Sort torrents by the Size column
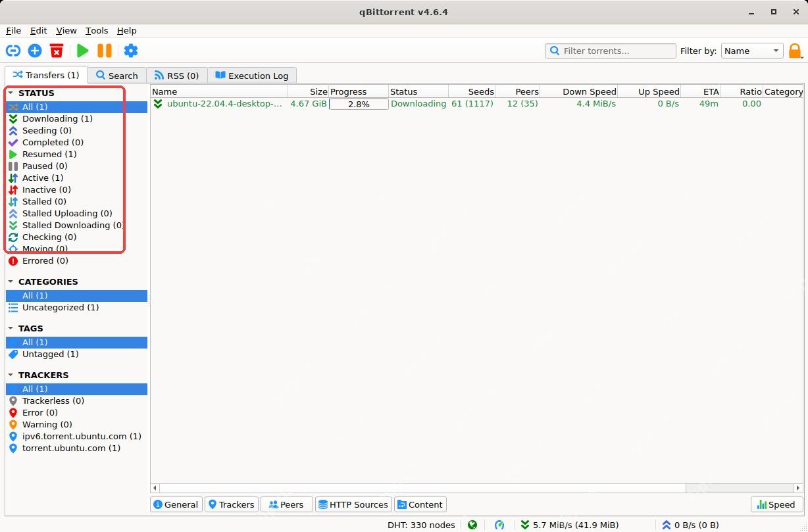 (x=308, y=91)
